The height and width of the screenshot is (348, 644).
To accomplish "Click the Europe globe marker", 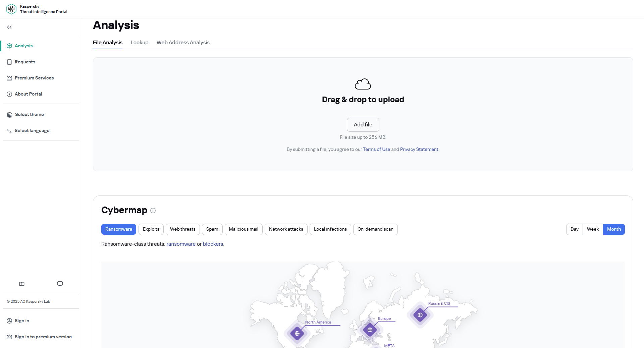I will coord(370,330).
